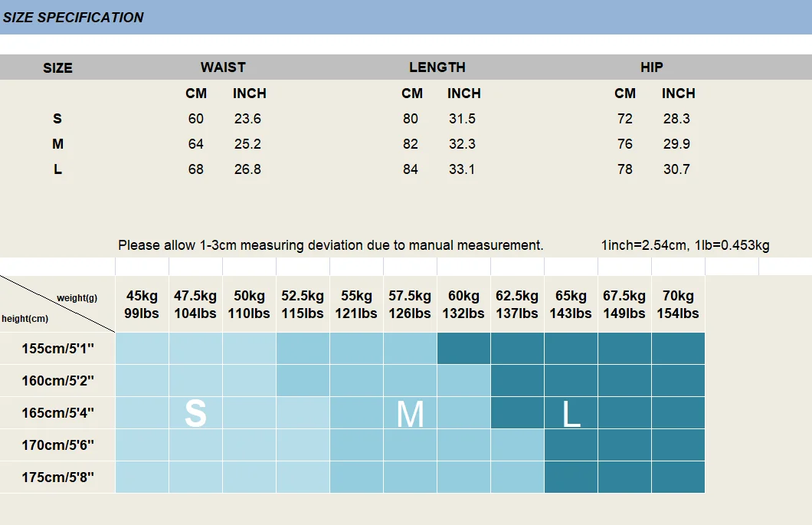Click length value 33.1 inch
The width and height of the screenshot is (812, 525).
(462, 169)
